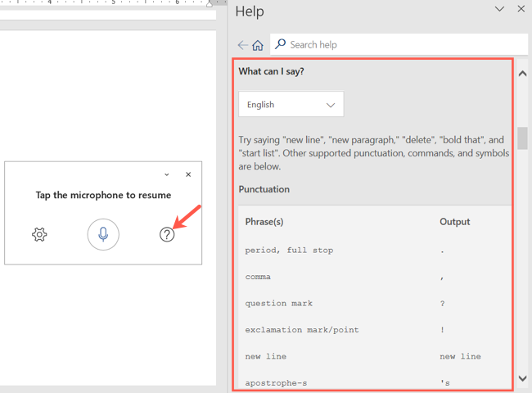
Task: Select the 'period, full stop' phrase row
Action: tap(375, 251)
